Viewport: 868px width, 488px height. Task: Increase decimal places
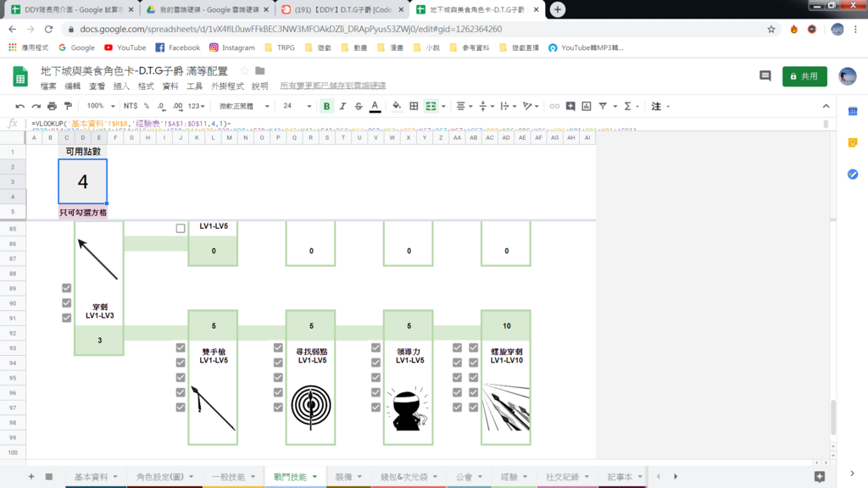point(178,106)
